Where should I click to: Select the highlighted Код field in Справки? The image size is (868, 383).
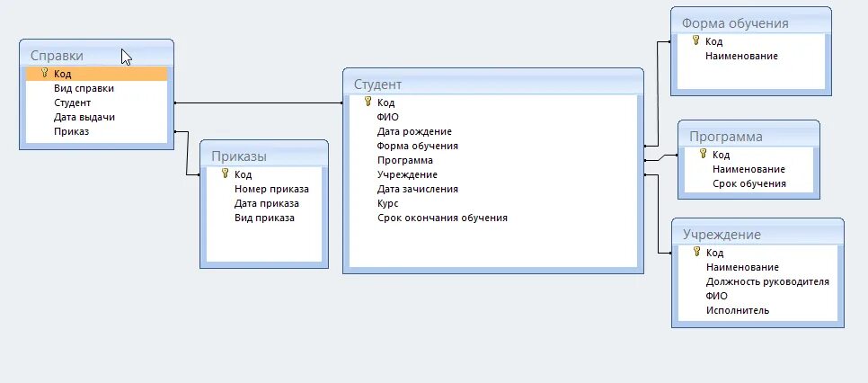coord(96,74)
